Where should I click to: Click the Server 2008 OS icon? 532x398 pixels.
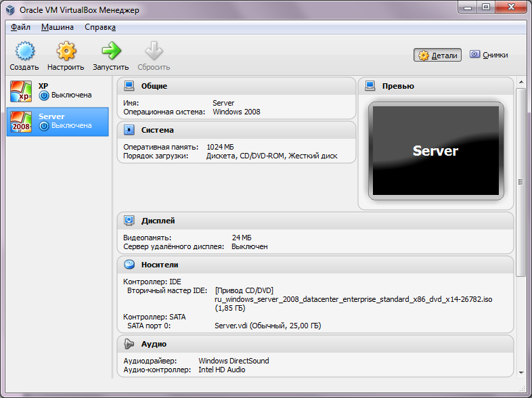(x=21, y=122)
